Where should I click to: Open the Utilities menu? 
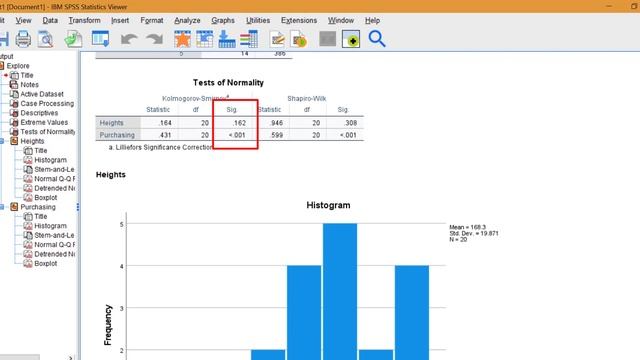point(258,20)
